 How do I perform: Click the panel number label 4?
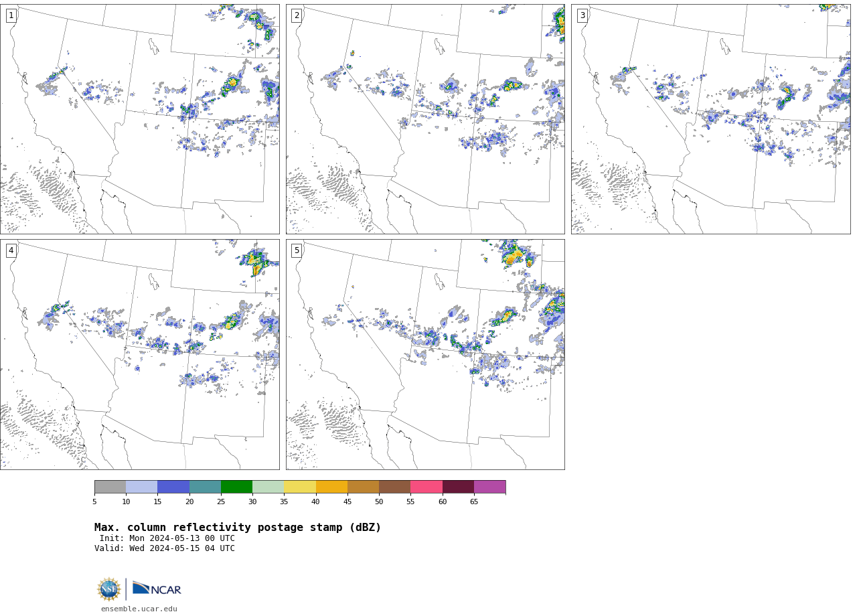(11, 250)
